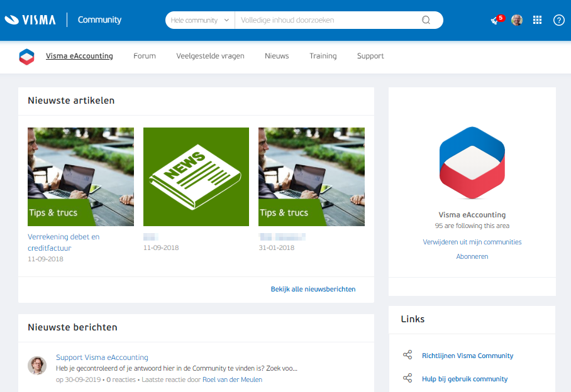The height and width of the screenshot is (392, 571).
Task: Open first Tips & trucs article thumbnail
Action: (81, 177)
